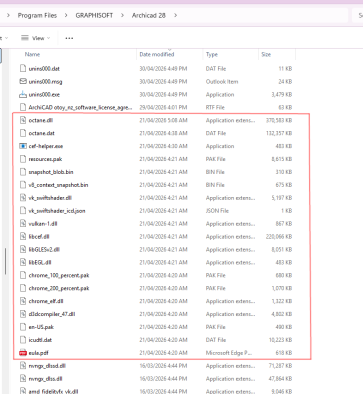Click the chrome_200_percent.pak file icon
Screen dimensions: 363x400
pyautogui.click(x=23, y=288)
